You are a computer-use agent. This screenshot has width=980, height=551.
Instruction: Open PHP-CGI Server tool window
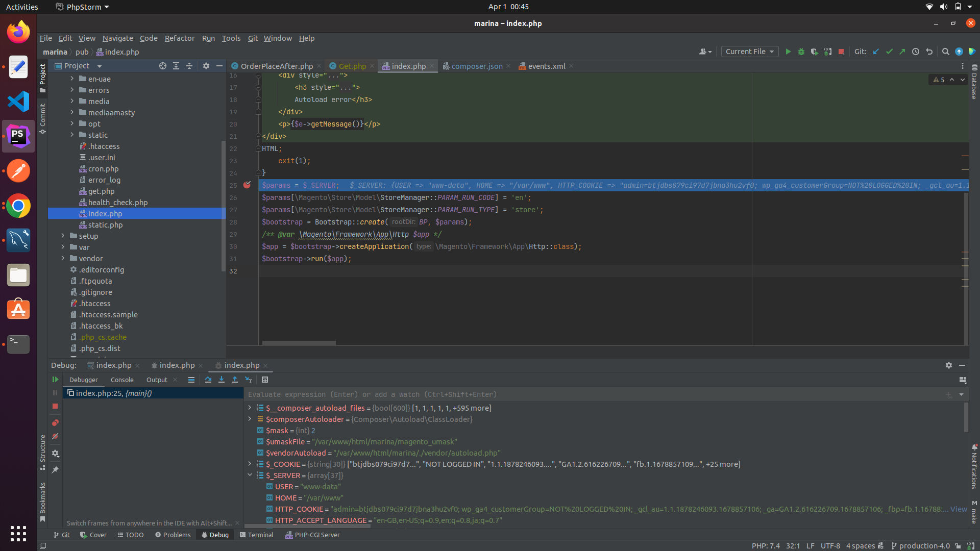[x=312, y=535]
